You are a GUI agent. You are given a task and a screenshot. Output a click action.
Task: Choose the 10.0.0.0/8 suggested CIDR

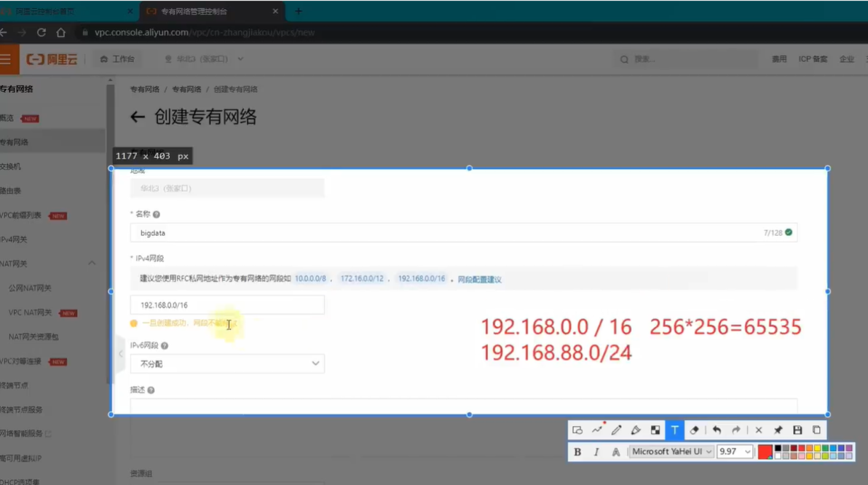pyautogui.click(x=310, y=278)
